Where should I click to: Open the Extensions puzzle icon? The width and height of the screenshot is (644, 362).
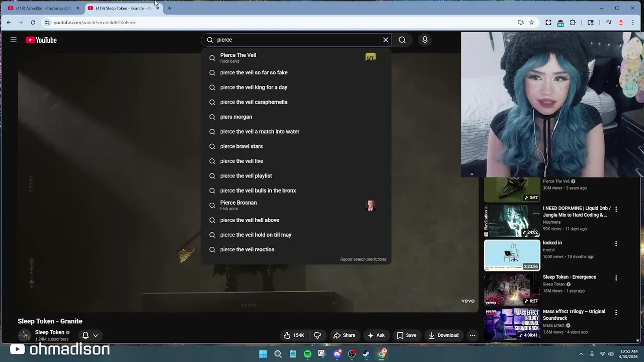[573, 22]
